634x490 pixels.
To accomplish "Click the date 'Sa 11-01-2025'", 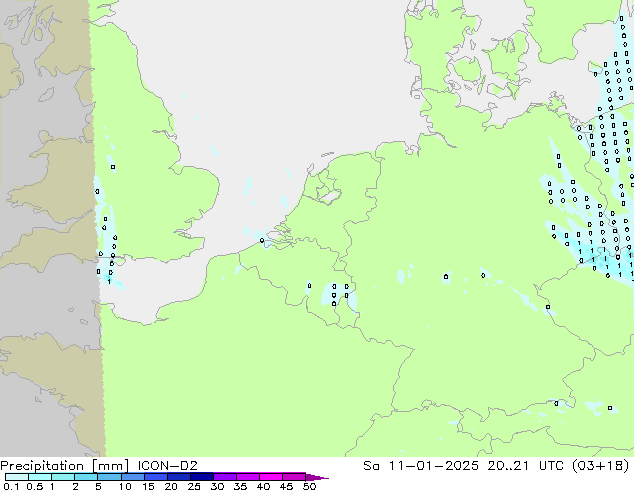I will coord(421,466).
